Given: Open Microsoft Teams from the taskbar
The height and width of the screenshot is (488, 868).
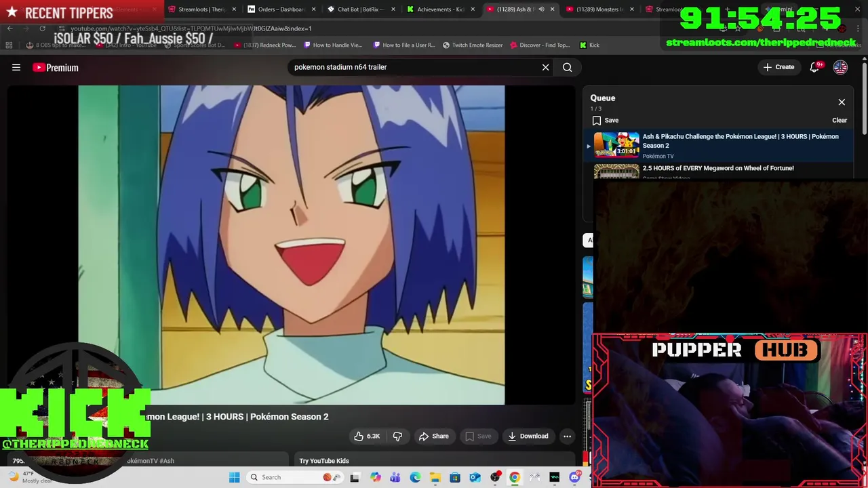Looking at the screenshot, I should (395, 477).
